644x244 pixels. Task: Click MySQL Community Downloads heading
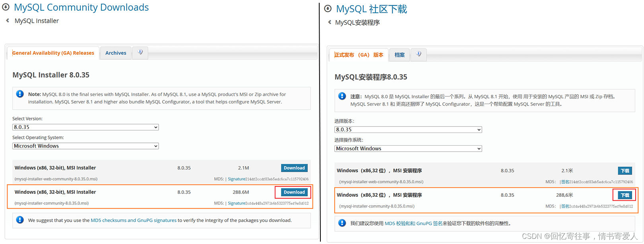81,7
